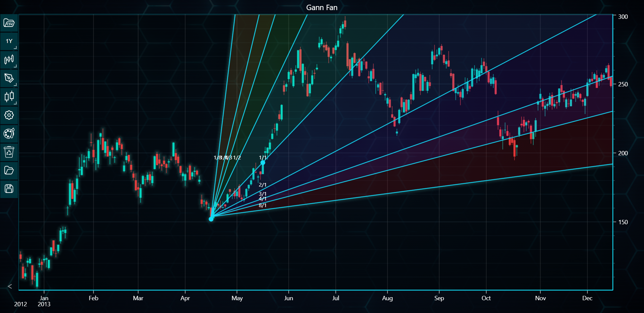Screen dimensions: 644x313
Task: Click the recycle bin delete drawings icon
Action: tap(9, 152)
